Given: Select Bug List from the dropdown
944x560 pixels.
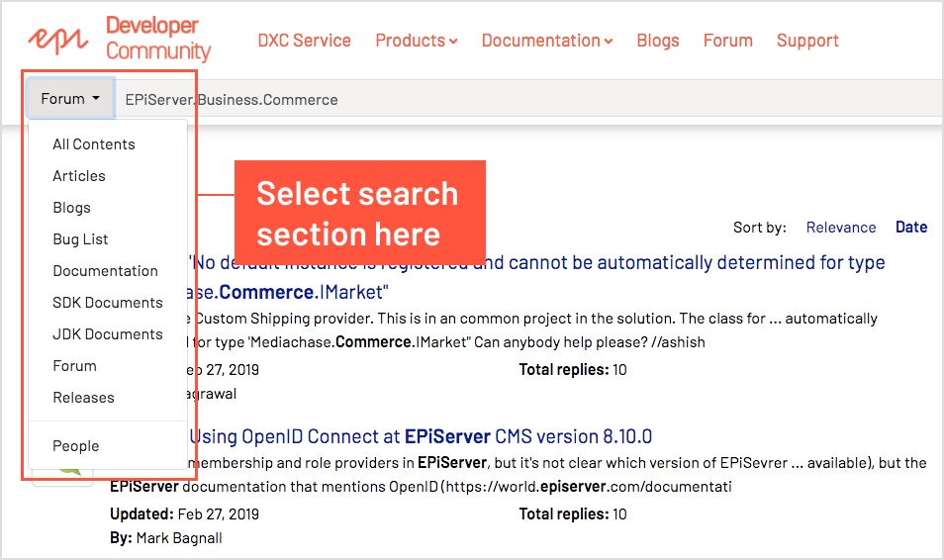Looking at the screenshot, I should (81, 239).
